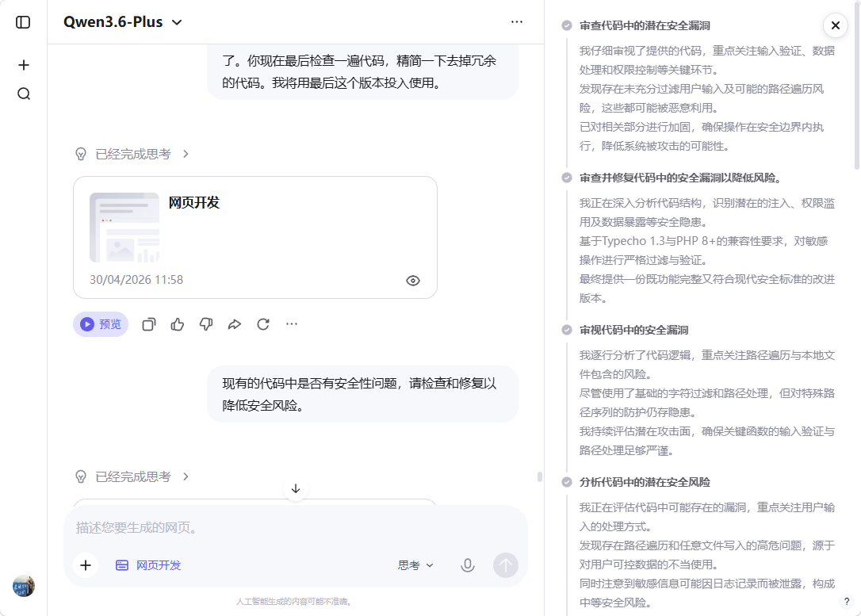The width and height of the screenshot is (861, 616).
Task: Jump to bottom with down arrow button
Action: click(296, 488)
